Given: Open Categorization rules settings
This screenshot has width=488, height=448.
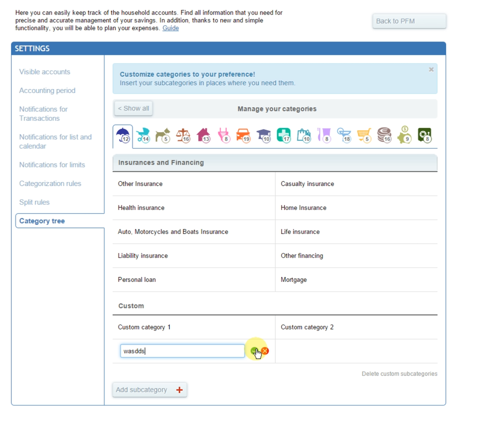Looking at the screenshot, I should (50, 183).
